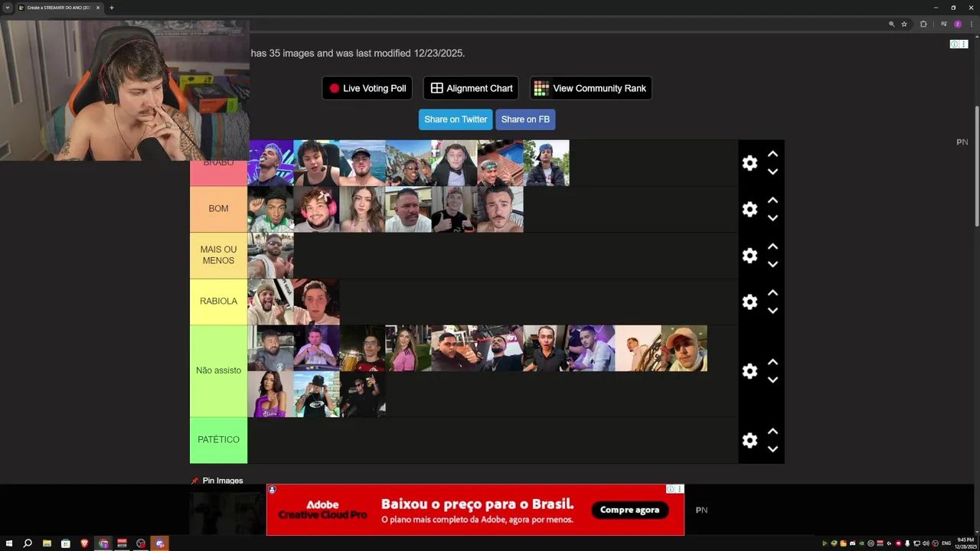Move Não assisto tier down
980x551 pixels.
point(773,380)
